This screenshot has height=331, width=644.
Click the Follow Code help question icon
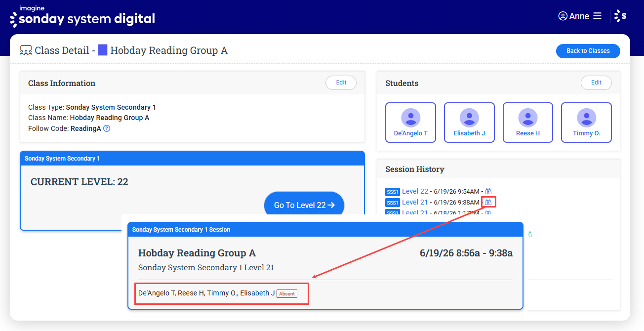pos(106,128)
